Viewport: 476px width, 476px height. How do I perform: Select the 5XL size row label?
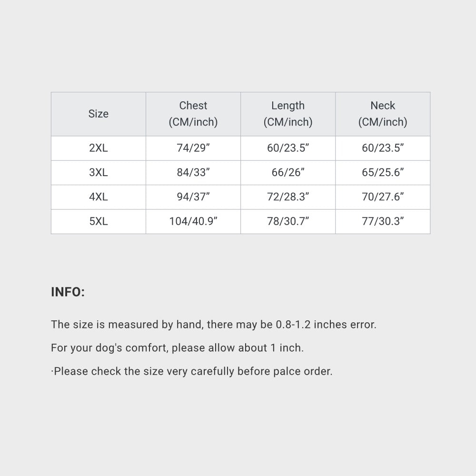tap(99, 221)
